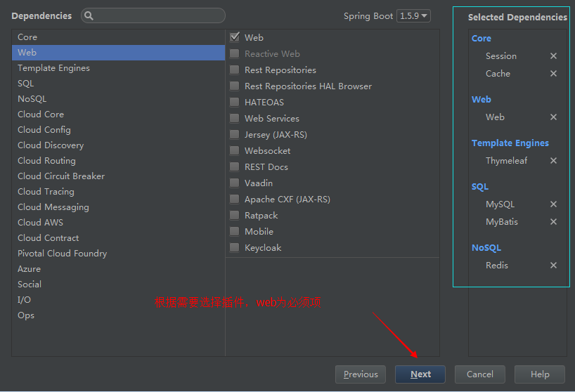
Task: Tick the Mobile checkbox
Action: coord(234,231)
